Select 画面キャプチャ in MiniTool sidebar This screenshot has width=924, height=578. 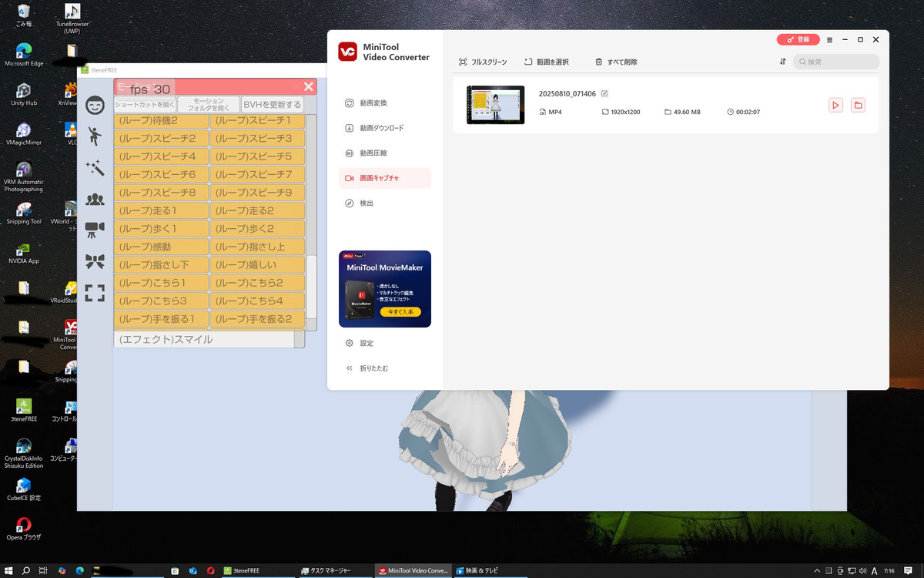coord(384,178)
